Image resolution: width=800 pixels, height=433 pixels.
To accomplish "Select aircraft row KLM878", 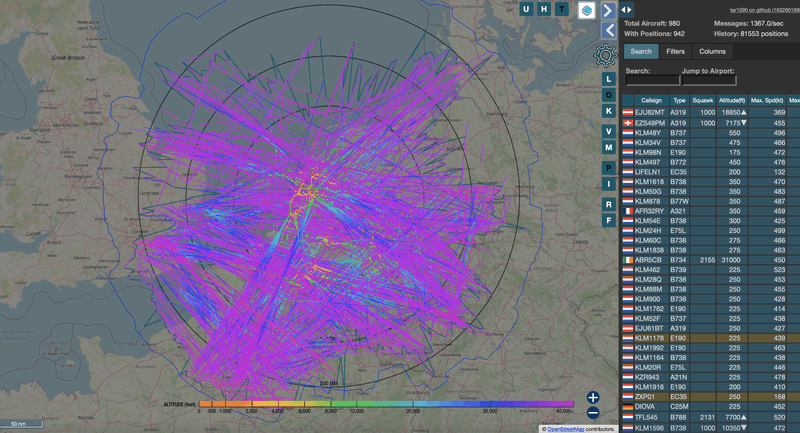I will pos(711,201).
